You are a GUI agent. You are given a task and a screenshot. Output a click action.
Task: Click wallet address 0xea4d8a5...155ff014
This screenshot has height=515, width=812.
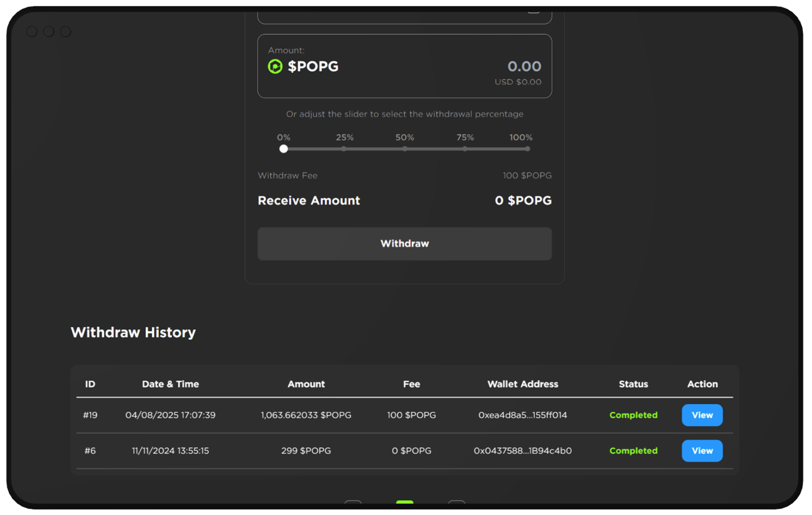coord(522,415)
